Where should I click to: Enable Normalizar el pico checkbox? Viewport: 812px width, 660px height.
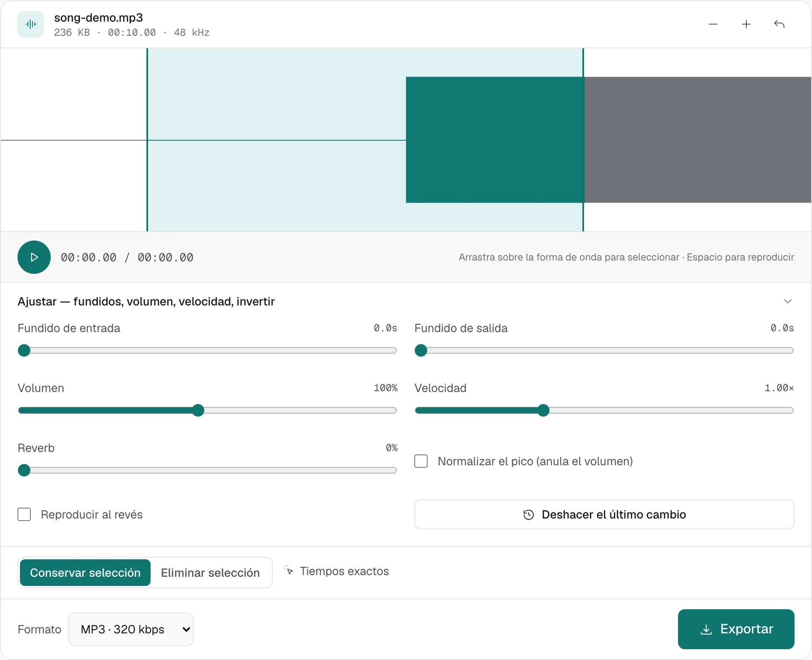point(421,461)
